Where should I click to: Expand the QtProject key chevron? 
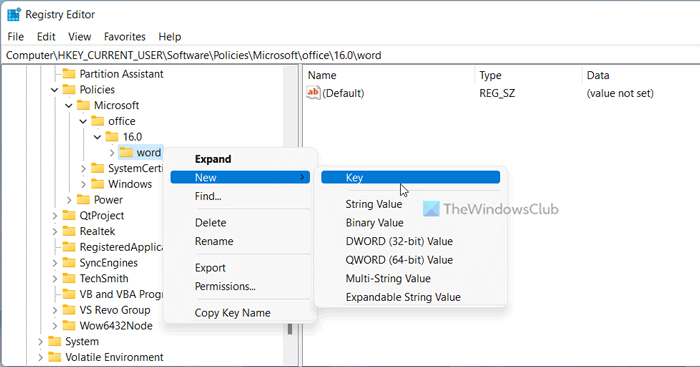tap(55, 216)
